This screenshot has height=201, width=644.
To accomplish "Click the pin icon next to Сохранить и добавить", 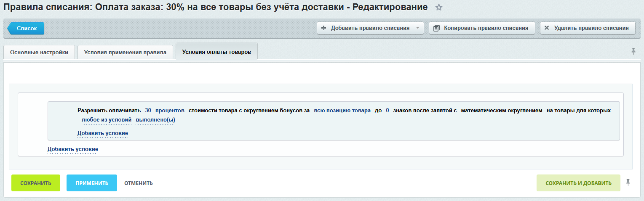I will tap(628, 182).
